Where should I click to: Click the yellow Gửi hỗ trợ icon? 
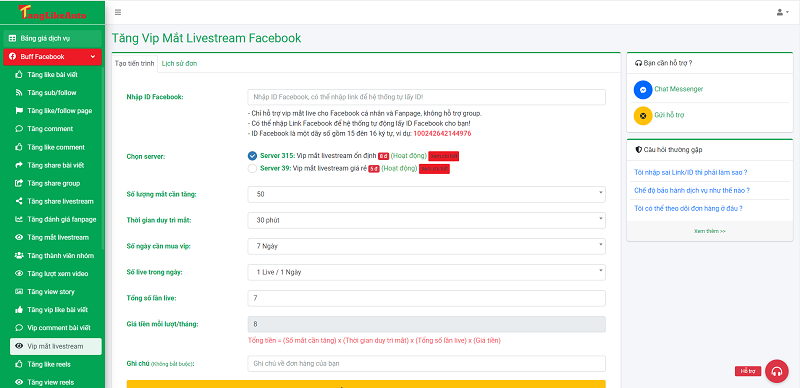pyautogui.click(x=643, y=115)
